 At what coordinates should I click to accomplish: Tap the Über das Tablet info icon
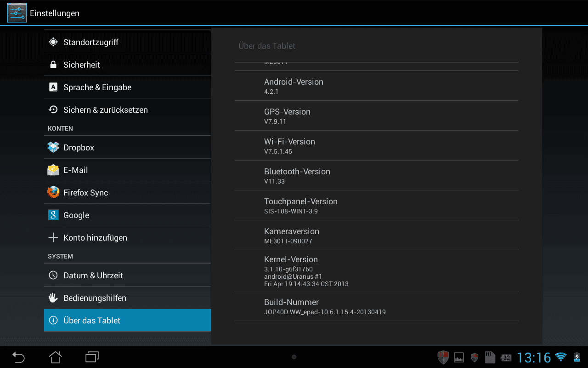click(53, 320)
